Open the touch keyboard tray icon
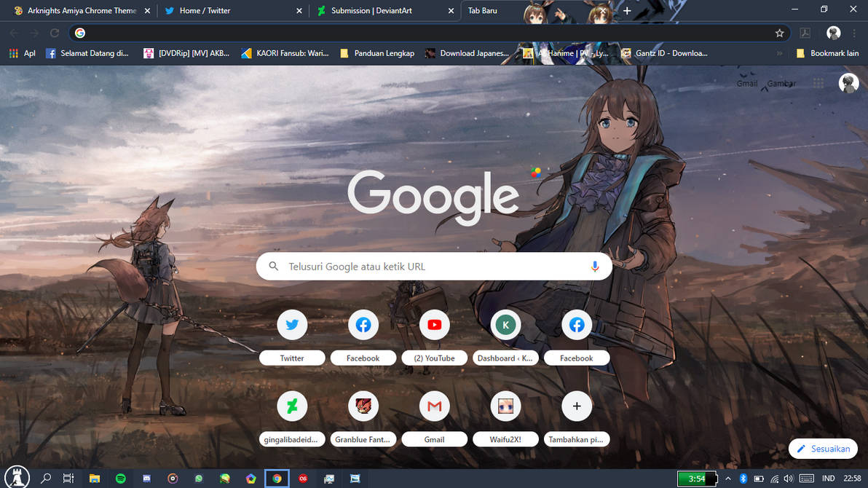This screenshot has height=488, width=868. (x=807, y=479)
